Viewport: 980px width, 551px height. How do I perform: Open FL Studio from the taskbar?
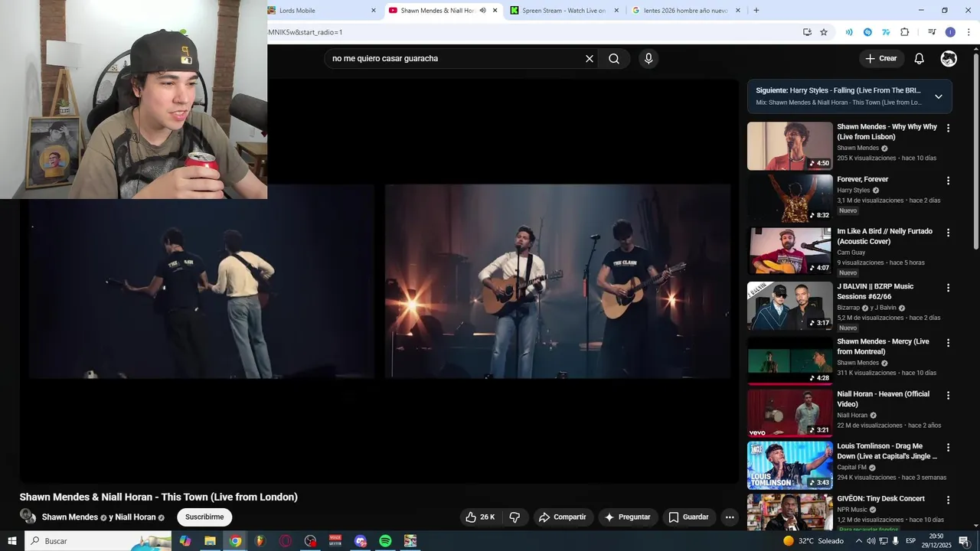tap(260, 541)
